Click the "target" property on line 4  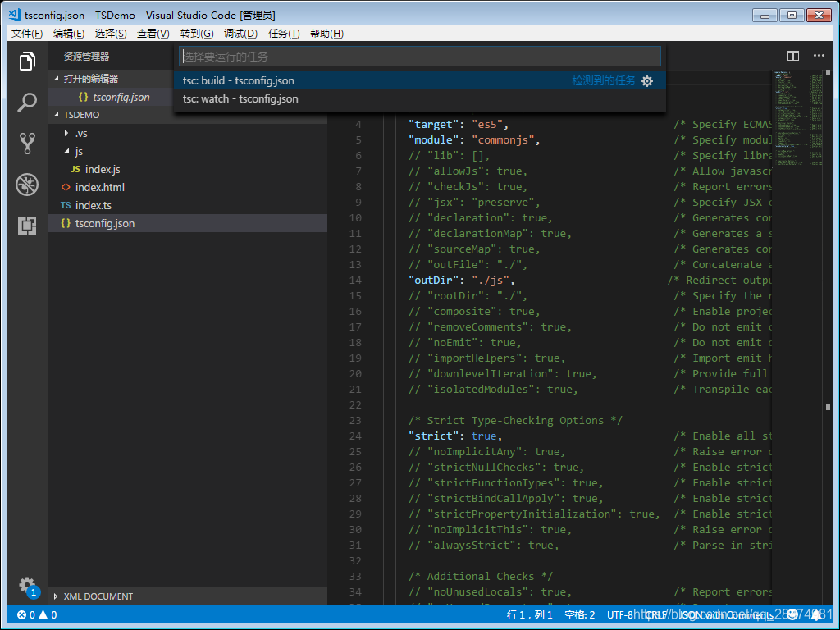click(433, 125)
